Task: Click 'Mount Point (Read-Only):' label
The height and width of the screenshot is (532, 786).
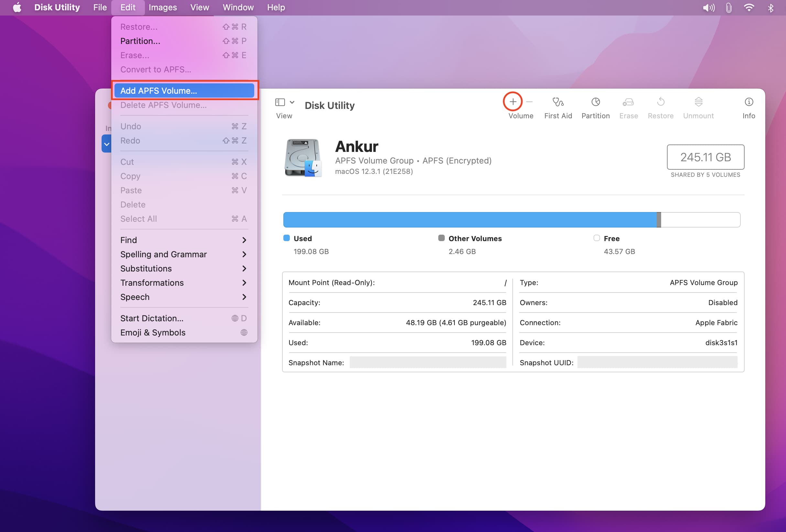Action: coord(332,282)
